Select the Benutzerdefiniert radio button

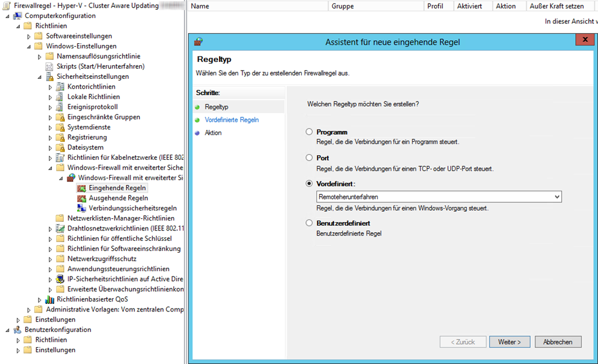309,223
